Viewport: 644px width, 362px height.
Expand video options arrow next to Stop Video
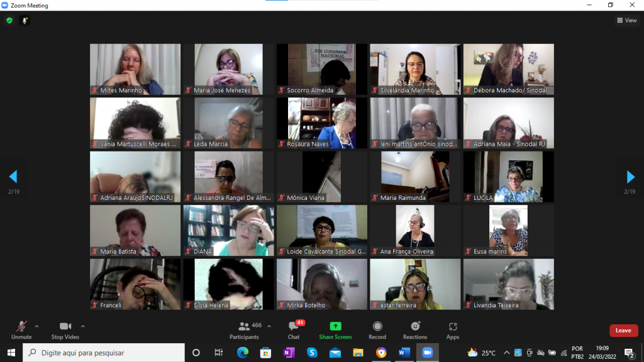[x=83, y=326]
